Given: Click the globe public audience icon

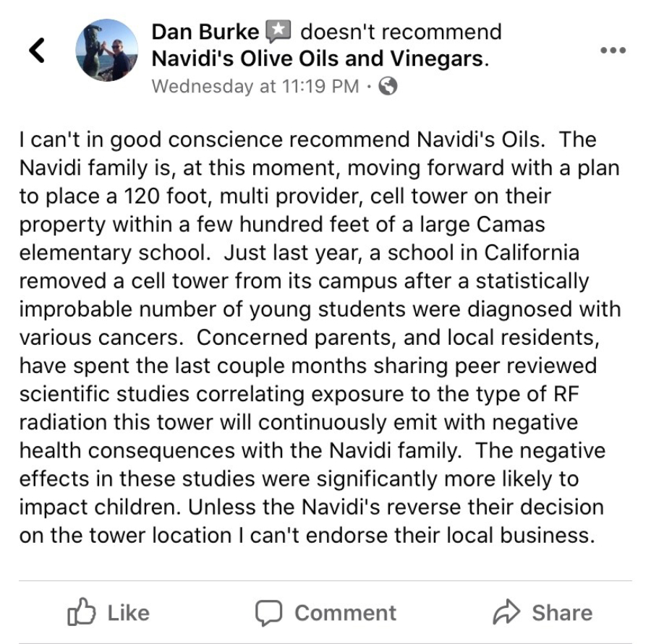Looking at the screenshot, I should 388,87.
